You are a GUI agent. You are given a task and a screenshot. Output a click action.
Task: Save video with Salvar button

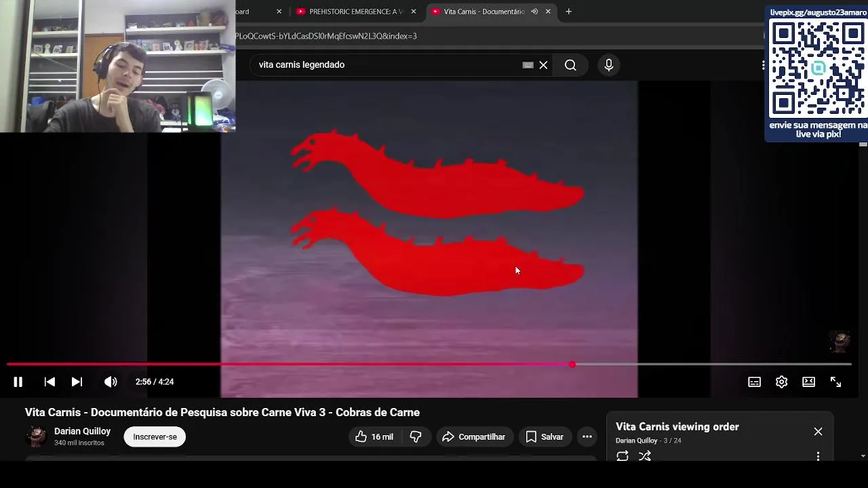[x=545, y=437]
